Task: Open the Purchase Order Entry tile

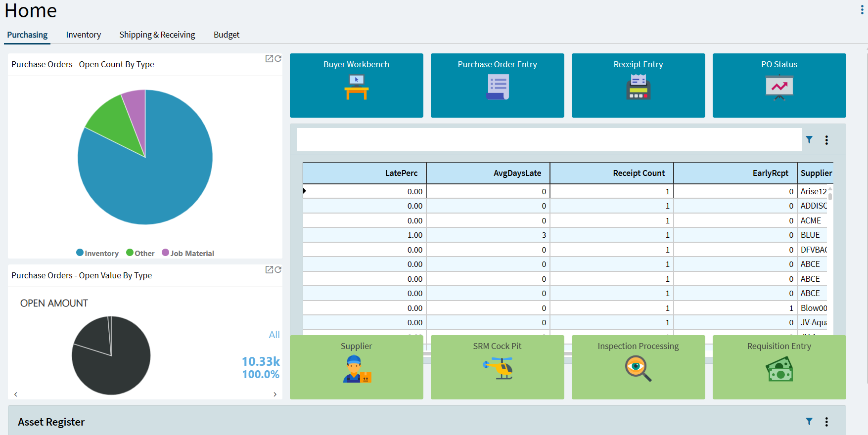Action: 497,85
